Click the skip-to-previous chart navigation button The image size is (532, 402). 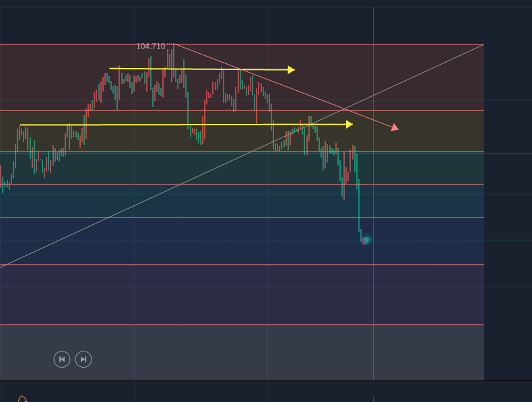(x=62, y=359)
